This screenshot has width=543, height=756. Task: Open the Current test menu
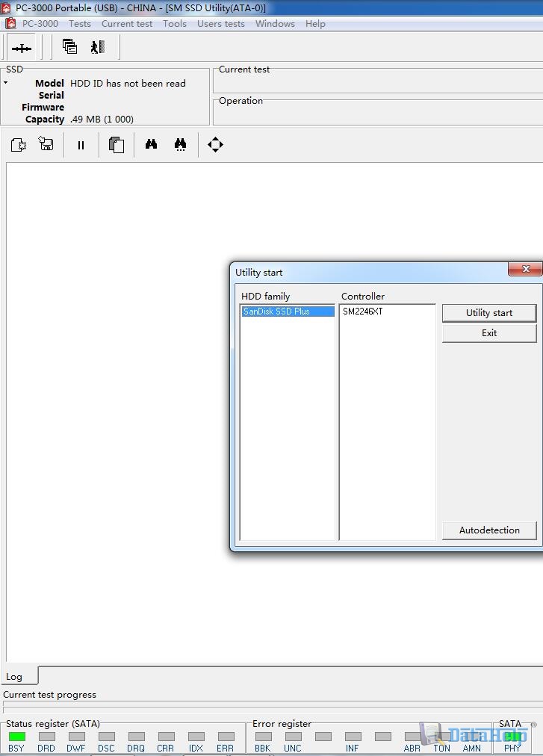pyautogui.click(x=127, y=24)
